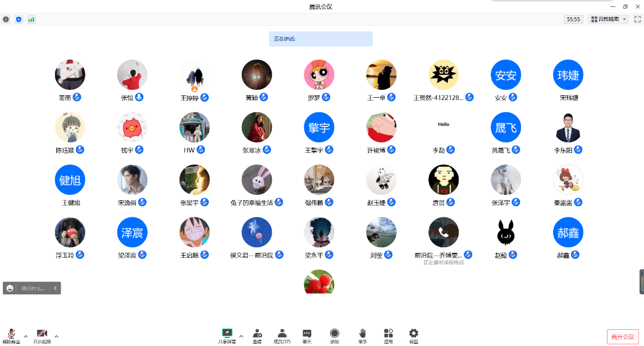Click the blue security shield icon
The width and height of the screenshot is (644, 346).
pos(19,19)
